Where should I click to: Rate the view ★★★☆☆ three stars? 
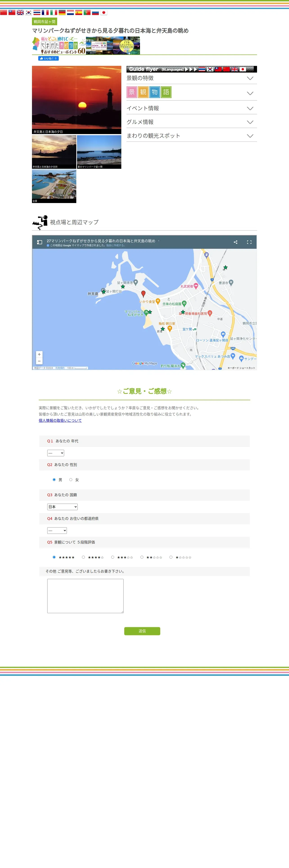(113, 557)
